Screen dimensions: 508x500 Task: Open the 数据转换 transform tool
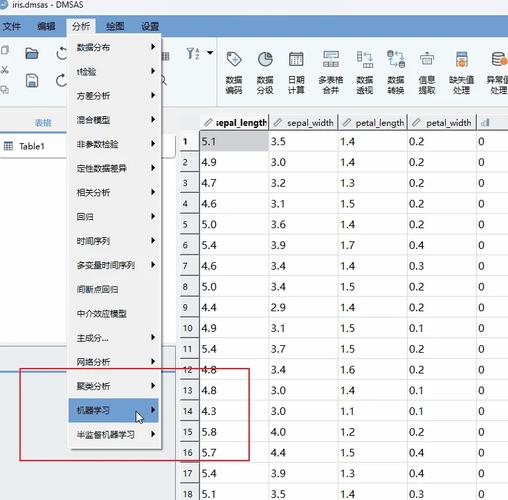[x=396, y=73]
